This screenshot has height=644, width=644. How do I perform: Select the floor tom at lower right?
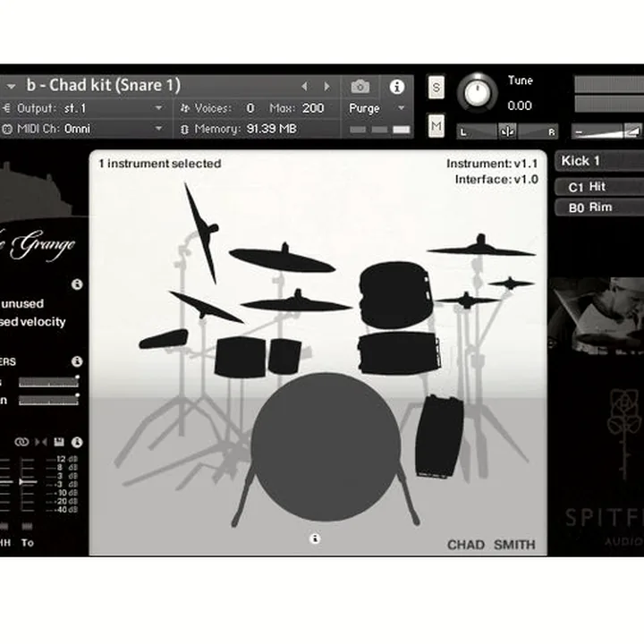point(438,436)
